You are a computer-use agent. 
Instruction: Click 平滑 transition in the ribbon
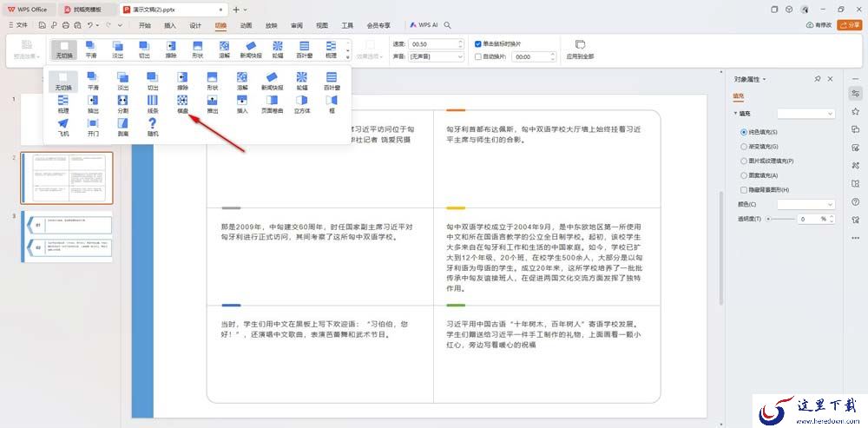(91, 49)
